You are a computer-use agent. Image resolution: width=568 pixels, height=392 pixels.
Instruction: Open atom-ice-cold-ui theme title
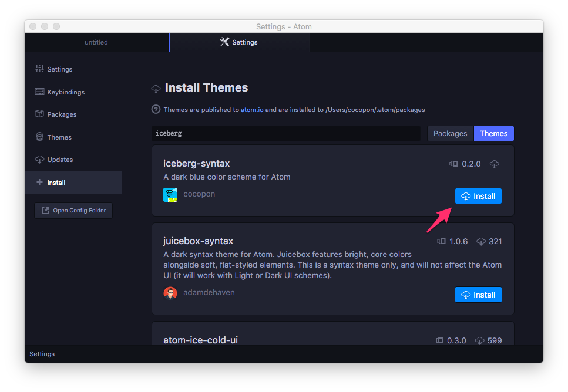[201, 340]
